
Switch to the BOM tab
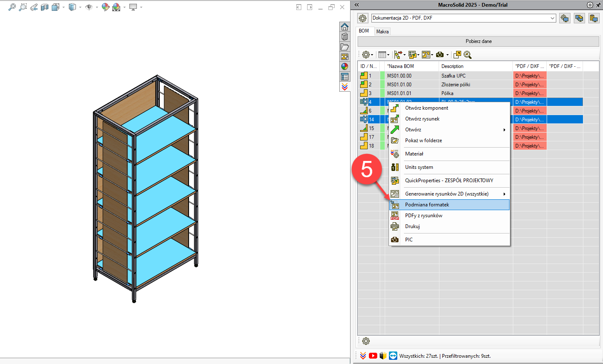364,31
